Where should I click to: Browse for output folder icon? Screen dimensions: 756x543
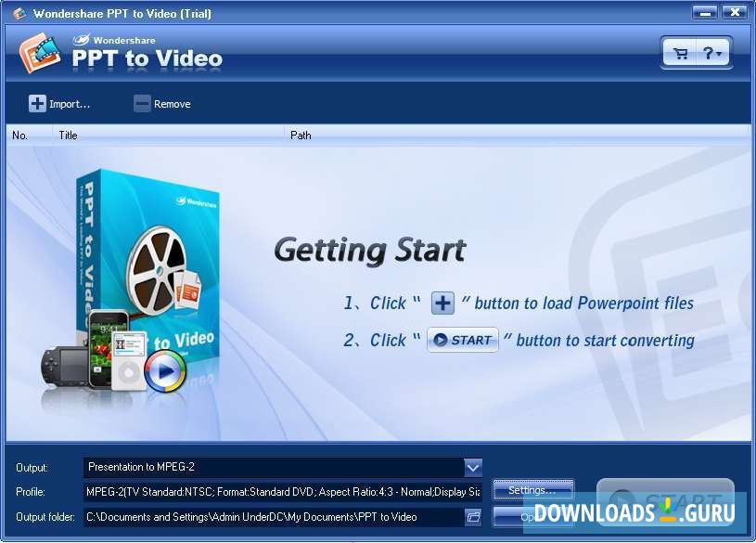(x=473, y=517)
